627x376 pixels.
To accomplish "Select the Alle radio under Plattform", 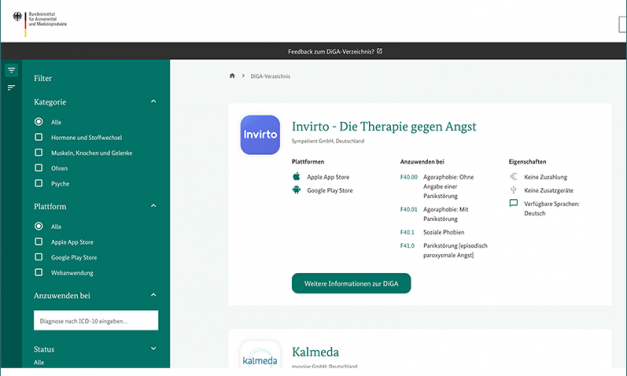I will point(38,226).
